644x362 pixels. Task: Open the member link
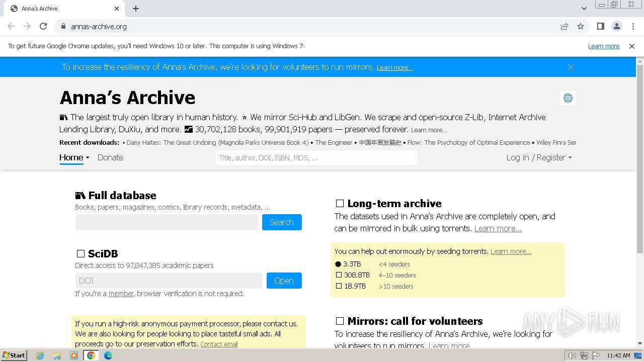pyautogui.click(x=121, y=294)
